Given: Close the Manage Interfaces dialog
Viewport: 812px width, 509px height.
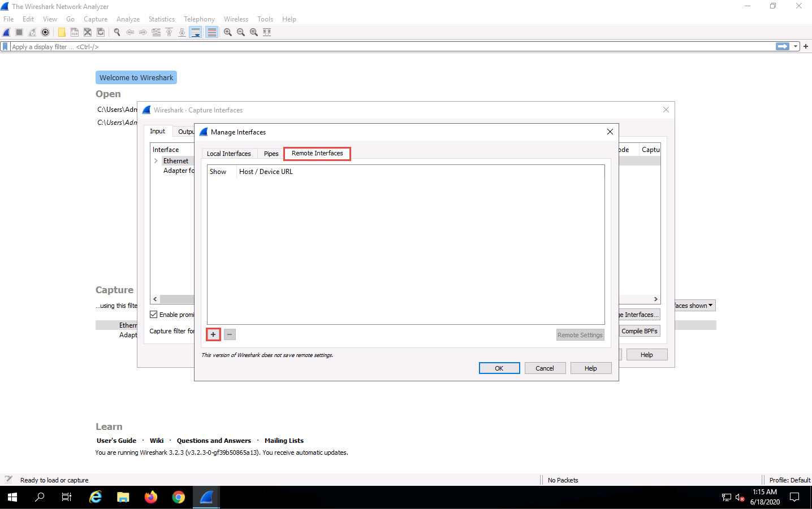Looking at the screenshot, I should point(610,132).
